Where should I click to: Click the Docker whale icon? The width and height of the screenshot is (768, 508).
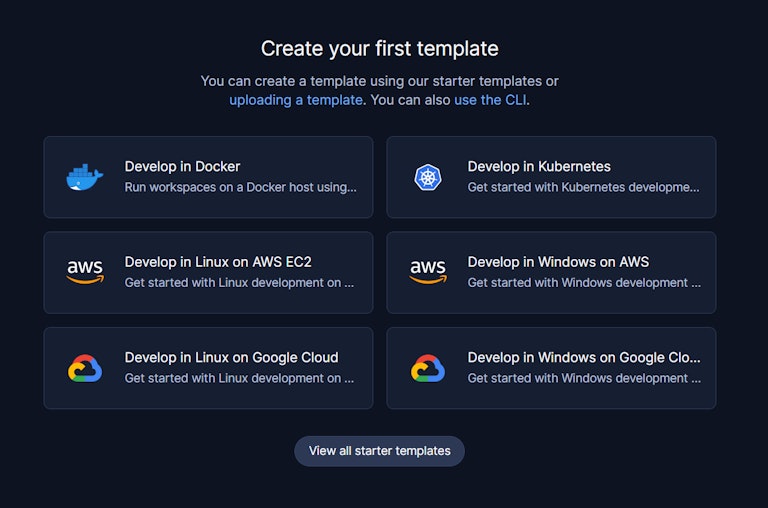[85, 177]
